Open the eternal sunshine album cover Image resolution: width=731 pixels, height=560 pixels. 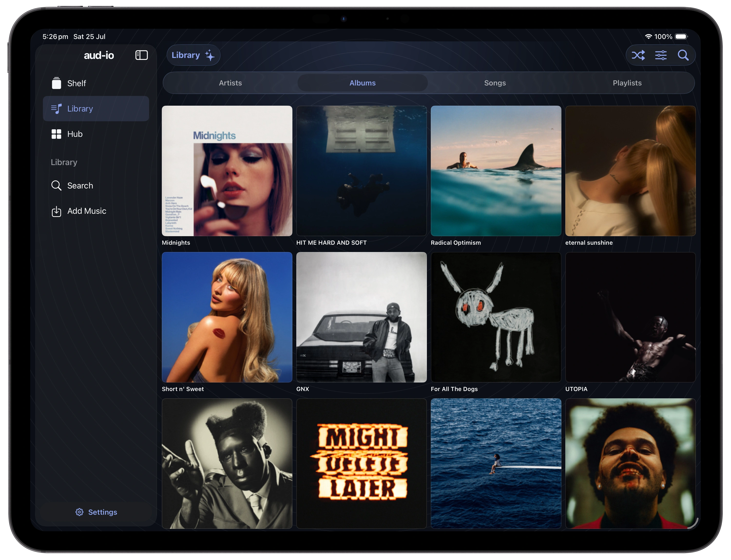[x=630, y=171]
